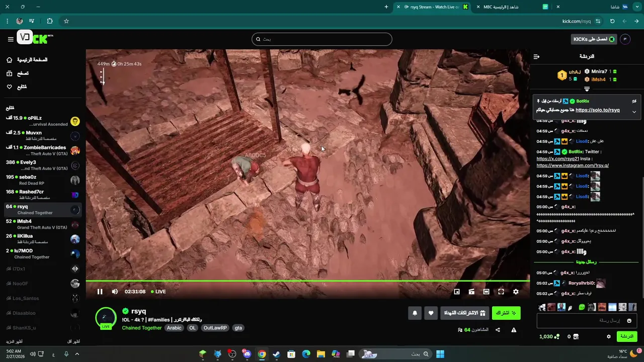
Task: Reload the kick.com page
Action: tap(612, 21)
